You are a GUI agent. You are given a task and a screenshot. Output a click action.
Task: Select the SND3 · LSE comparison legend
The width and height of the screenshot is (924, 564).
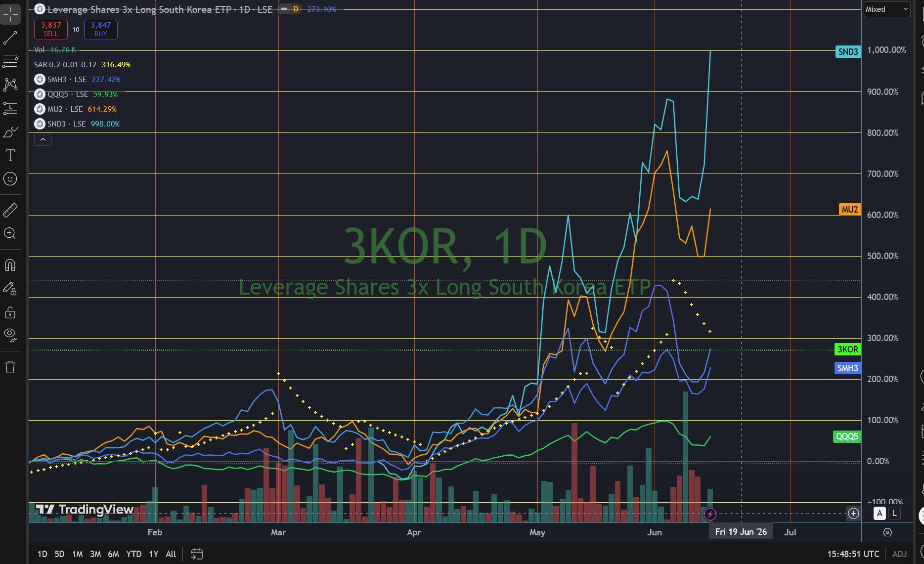[x=77, y=124]
